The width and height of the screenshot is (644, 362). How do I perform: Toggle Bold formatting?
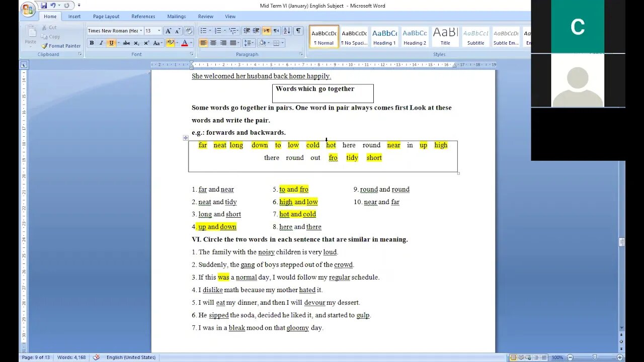pos(92,43)
